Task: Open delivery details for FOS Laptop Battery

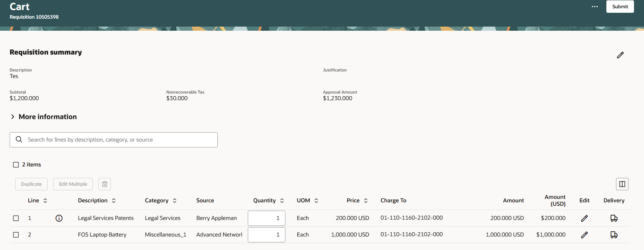Action: 614,235
